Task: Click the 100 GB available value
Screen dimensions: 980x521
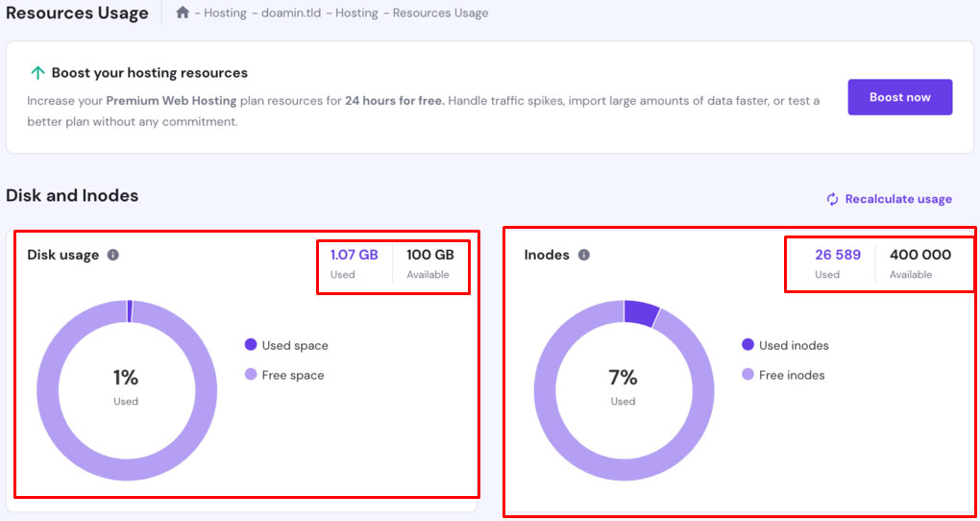Action: coord(430,255)
